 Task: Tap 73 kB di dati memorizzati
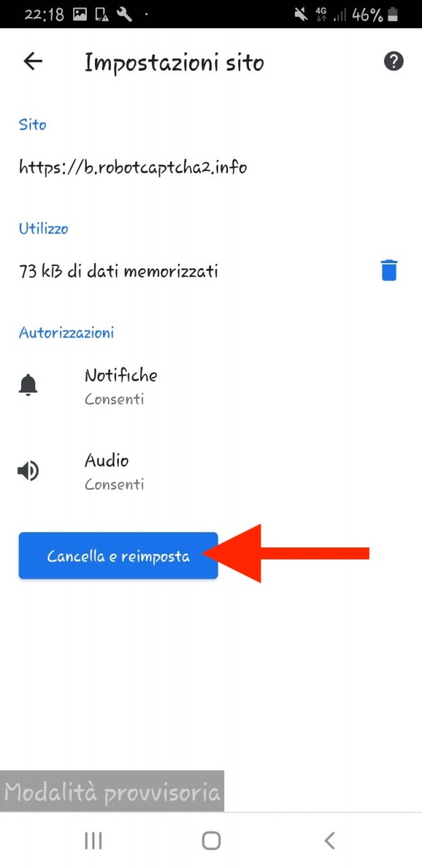pos(119,271)
